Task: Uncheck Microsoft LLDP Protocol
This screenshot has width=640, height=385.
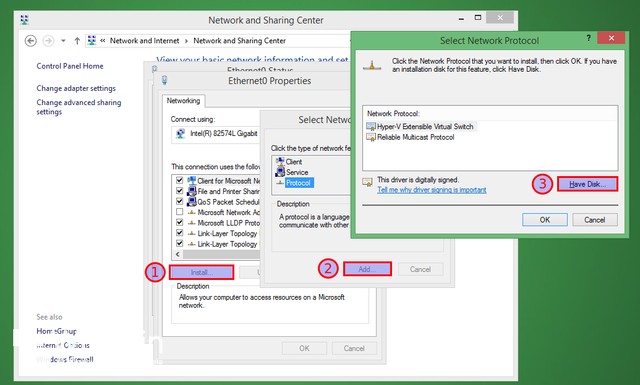Action: (179, 223)
